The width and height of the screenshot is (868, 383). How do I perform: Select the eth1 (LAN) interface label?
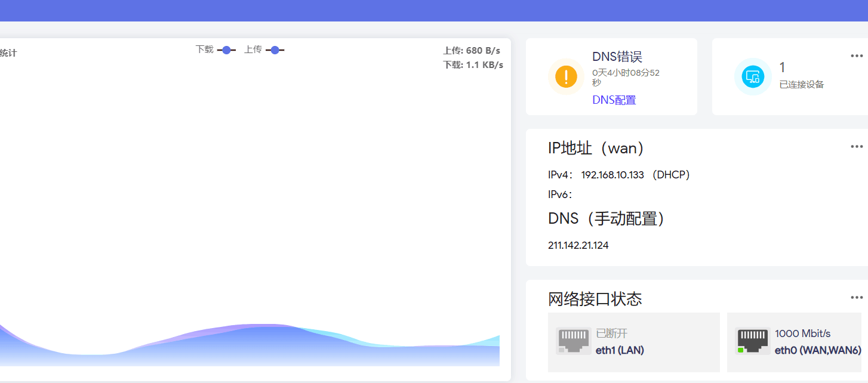point(620,350)
